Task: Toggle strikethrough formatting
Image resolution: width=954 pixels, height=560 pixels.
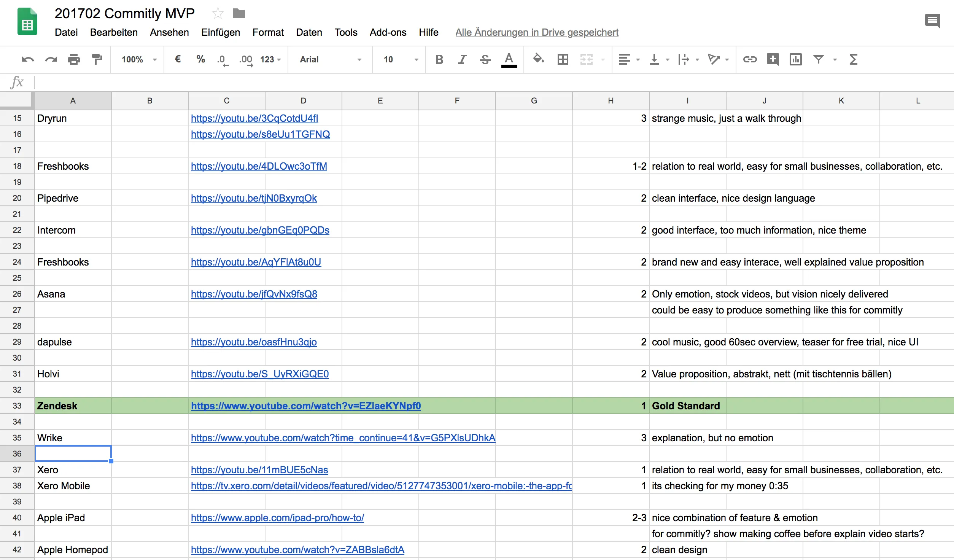Action: (485, 59)
